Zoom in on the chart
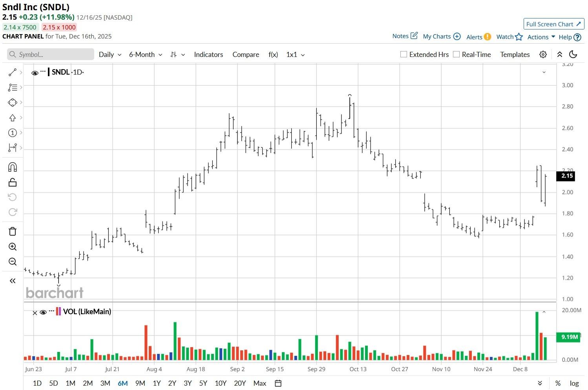 click(x=13, y=247)
